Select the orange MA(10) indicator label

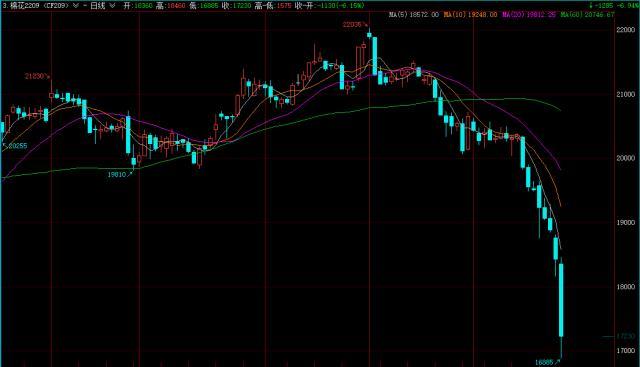coord(471,15)
